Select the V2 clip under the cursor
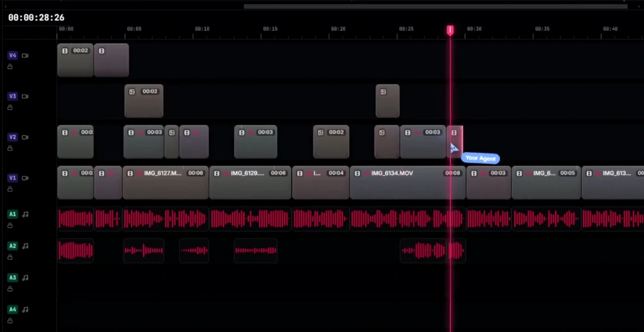The height and width of the screenshot is (332, 644). [455, 142]
